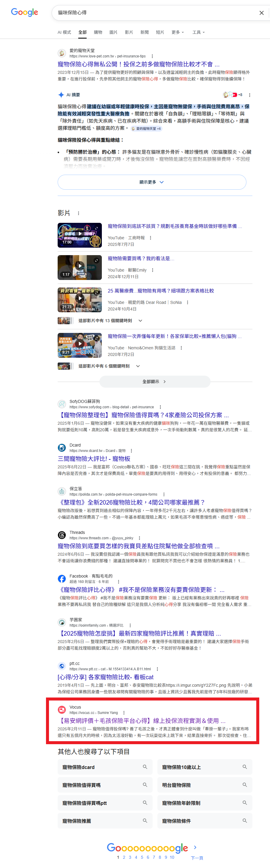This screenshot has height=868, width=270.
Task: Click search icon beside 寵物保險dcard suggestion
Action: click(145, 767)
